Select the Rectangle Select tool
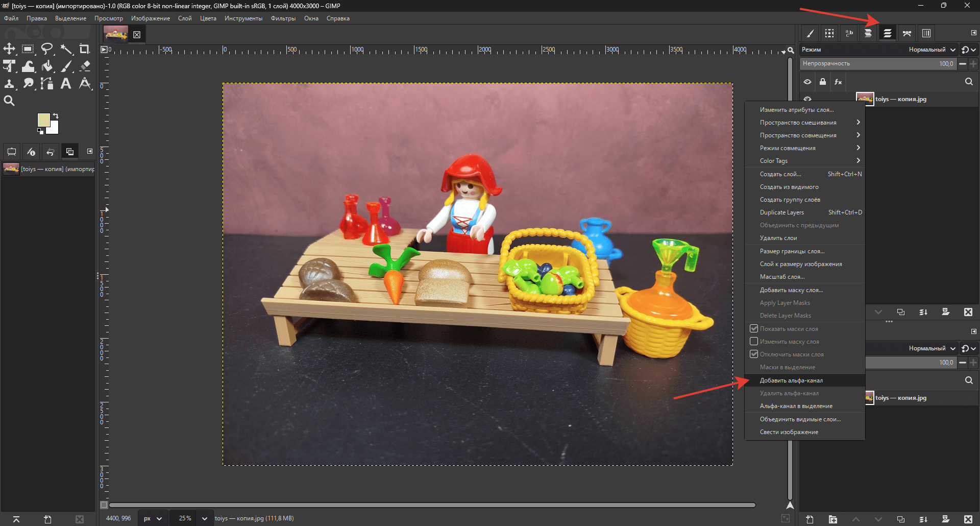 coord(28,49)
